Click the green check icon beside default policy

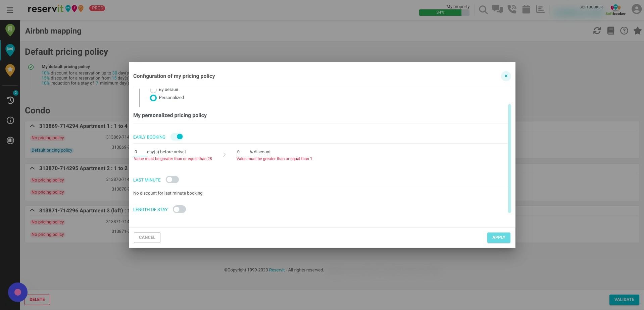31,67
